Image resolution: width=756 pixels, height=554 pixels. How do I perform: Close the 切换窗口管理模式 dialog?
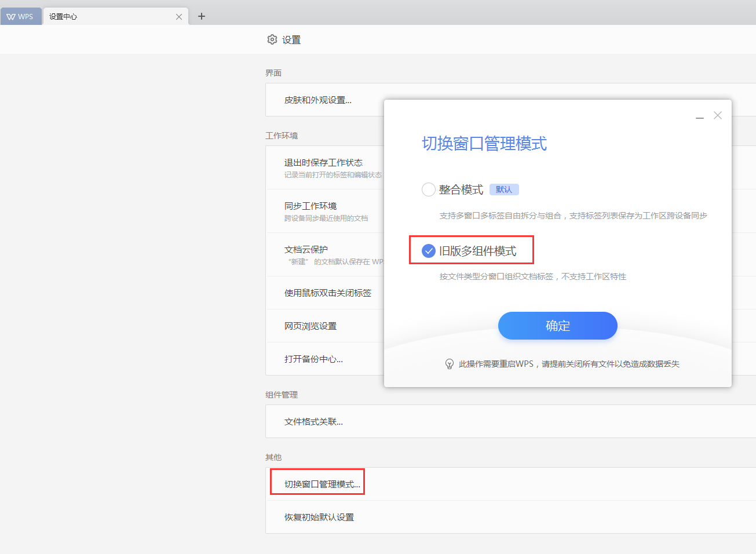[x=718, y=115]
